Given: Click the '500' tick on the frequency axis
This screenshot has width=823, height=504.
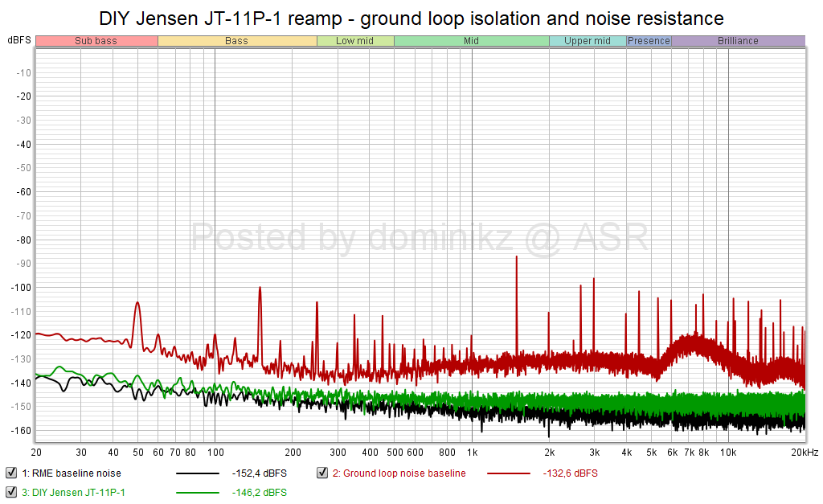Looking at the screenshot, I should (395, 453).
